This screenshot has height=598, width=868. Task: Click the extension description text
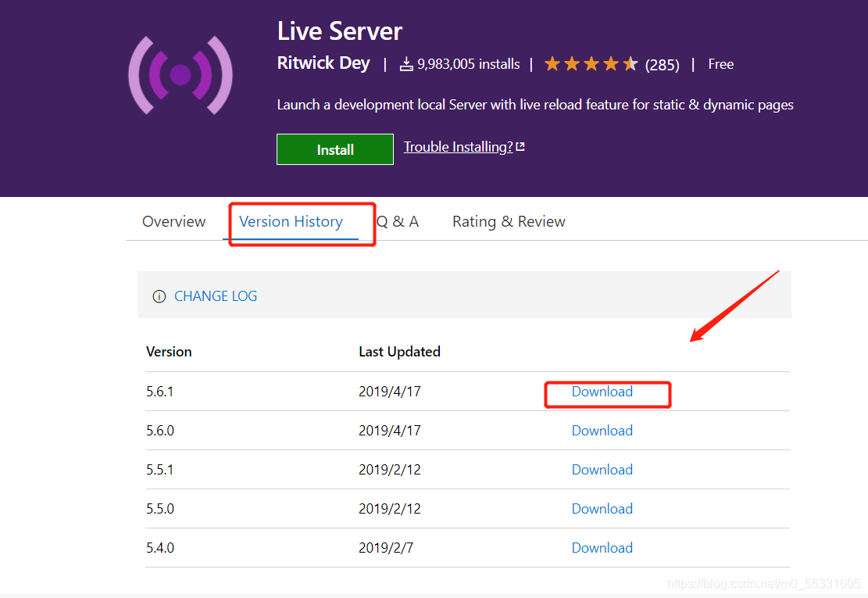pyautogui.click(x=535, y=105)
